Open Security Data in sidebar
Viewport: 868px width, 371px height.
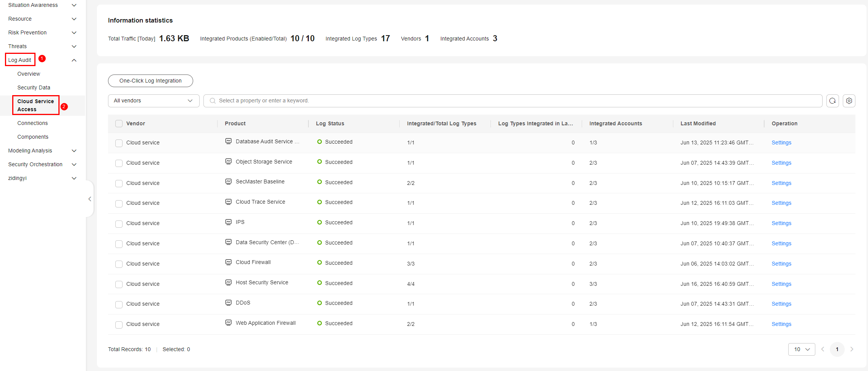[34, 87]
